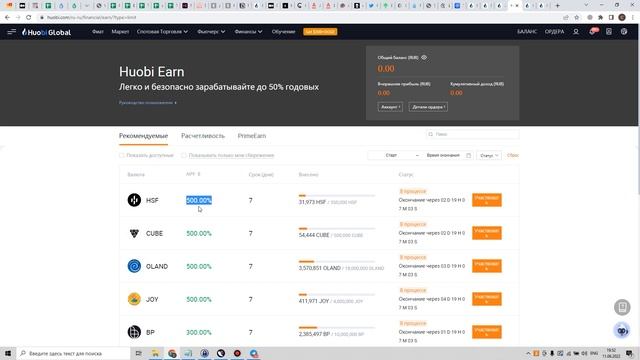
Task: Focus the coin search field
Action: 472,134
